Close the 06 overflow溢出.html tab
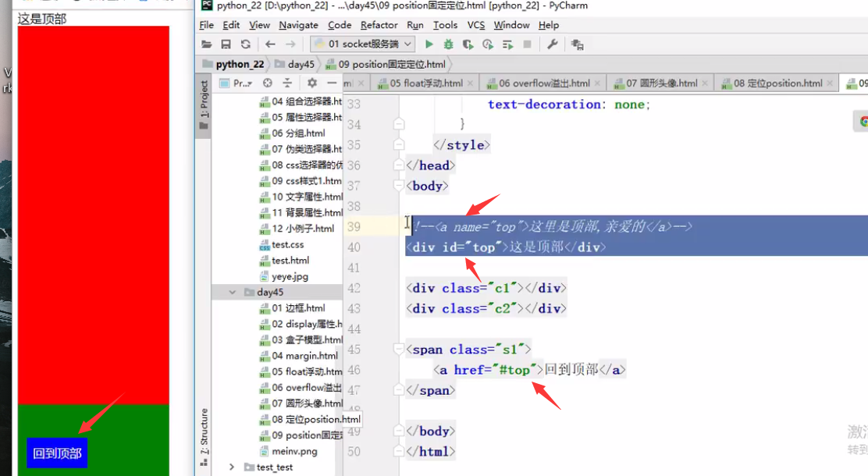The height and width of the screenshot is (476, 868). (597, 83)
